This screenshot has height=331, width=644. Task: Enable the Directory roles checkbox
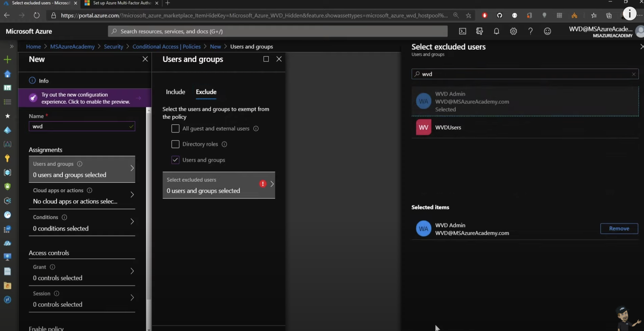(175, 144)
